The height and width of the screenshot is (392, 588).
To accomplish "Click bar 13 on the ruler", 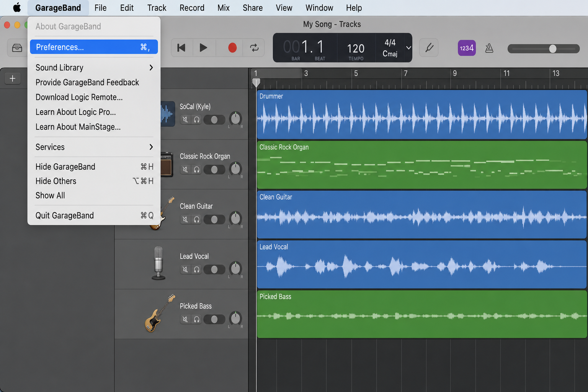I will click(555, 73).
